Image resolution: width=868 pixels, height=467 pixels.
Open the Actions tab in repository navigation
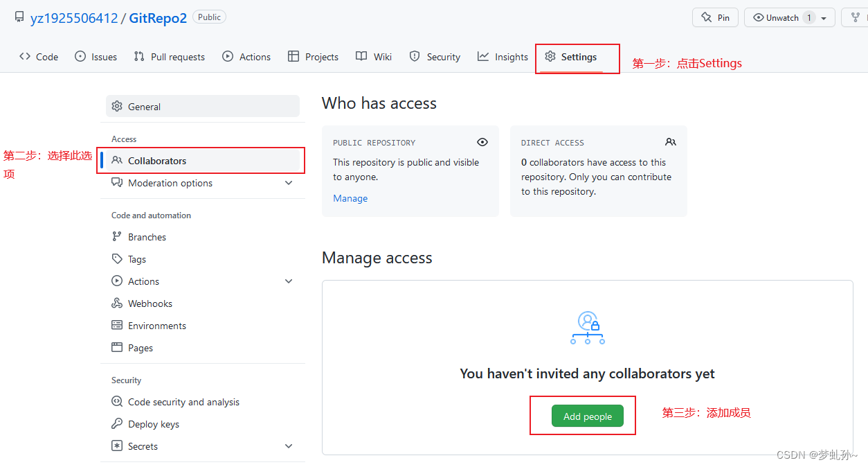click(x=246, y=57)
